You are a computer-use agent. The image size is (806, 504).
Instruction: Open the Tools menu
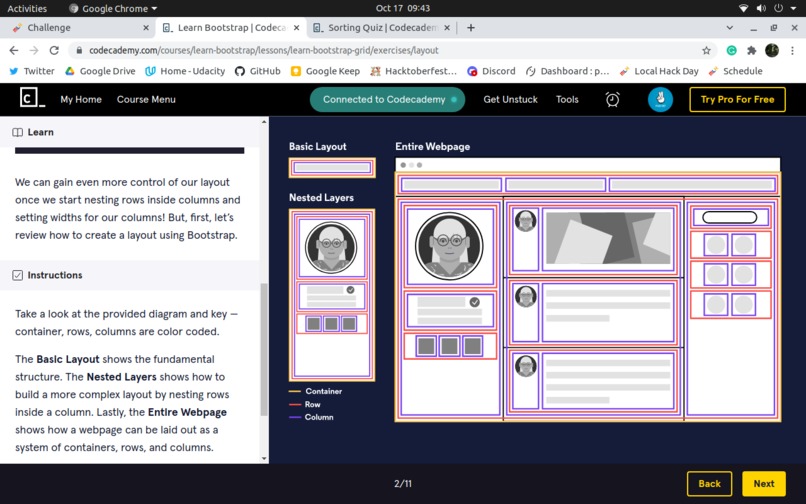coord(567,99)
